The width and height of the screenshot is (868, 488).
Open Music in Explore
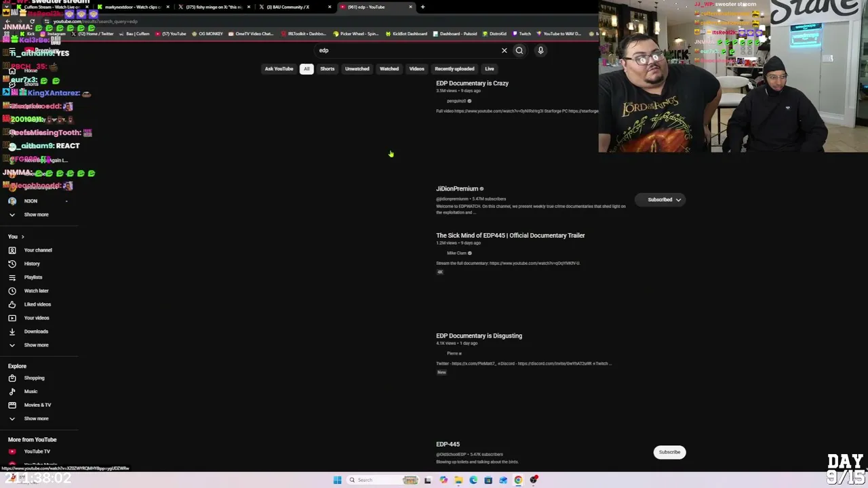39,391
